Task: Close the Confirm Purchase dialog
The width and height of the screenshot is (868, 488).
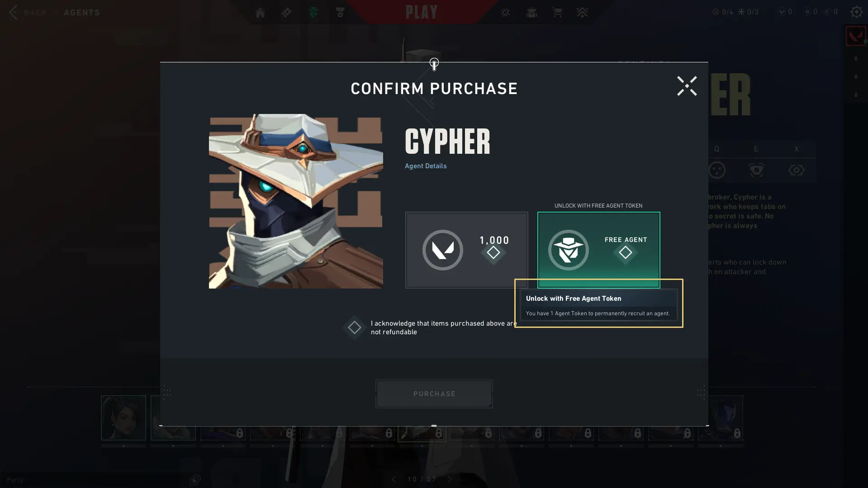Action: pyautogui.click(x=687, y=86)
